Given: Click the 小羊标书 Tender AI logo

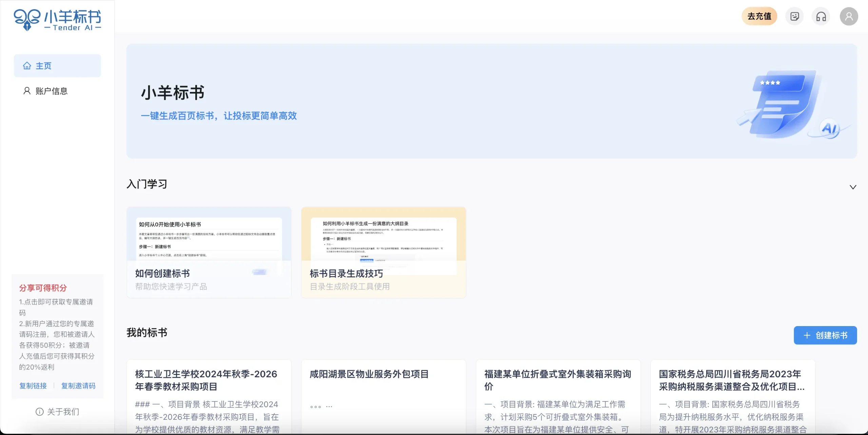Looking at the screenshot, I should click(x=57, y=20).
